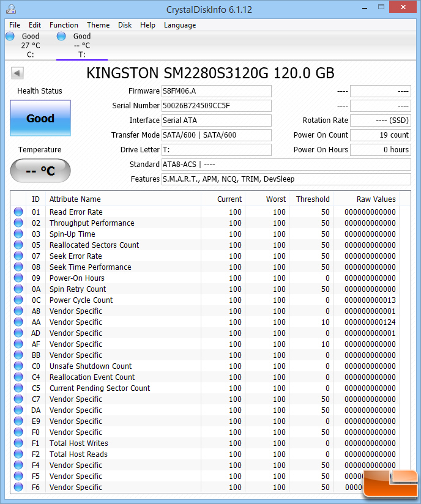
Task: Click the status orb for Spin Retry Count
Action: (18, 289)
